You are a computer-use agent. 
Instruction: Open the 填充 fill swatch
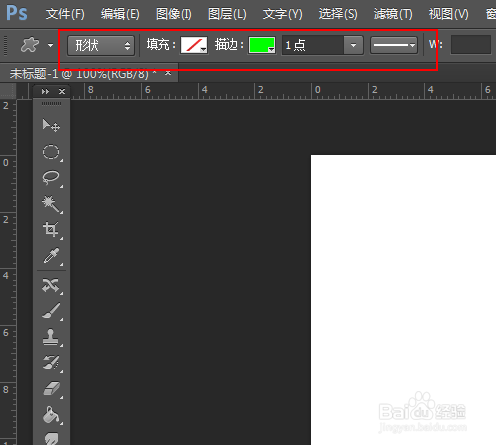tap(194, 45)
